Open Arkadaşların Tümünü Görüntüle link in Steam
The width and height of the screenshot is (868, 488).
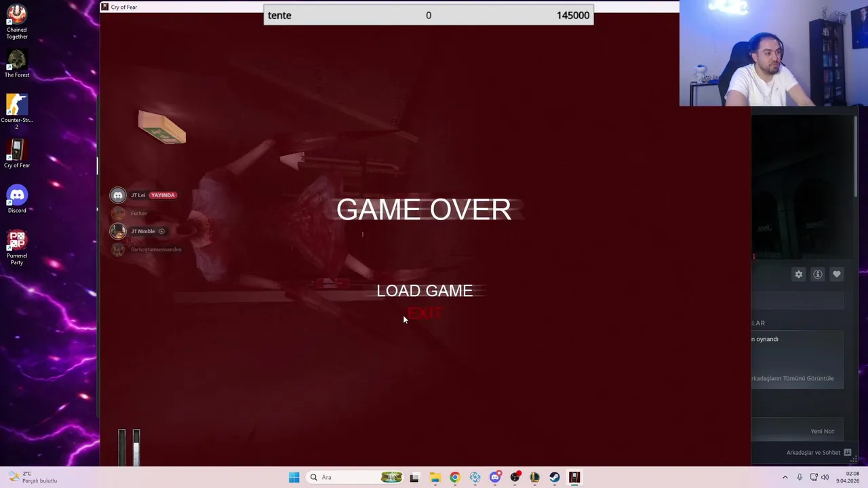click(793, 378)
